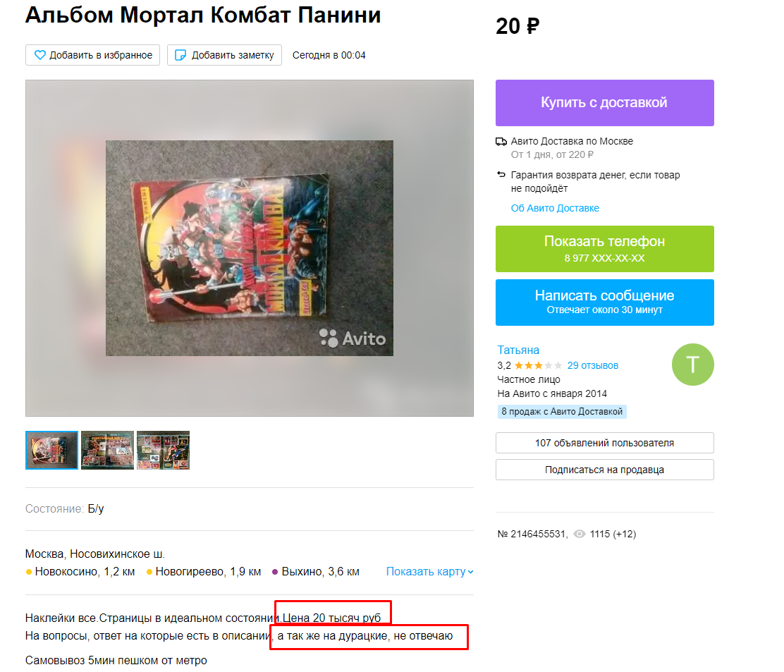The width and height of the screenshot is (784, 672).
Task: Click the green seller avatar with letter Т
Action: click(692, 365)
